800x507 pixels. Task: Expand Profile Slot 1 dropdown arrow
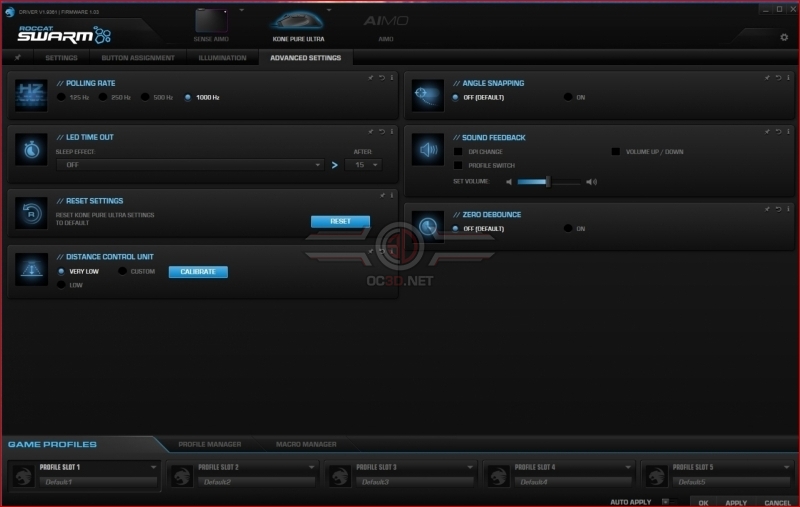153,467
